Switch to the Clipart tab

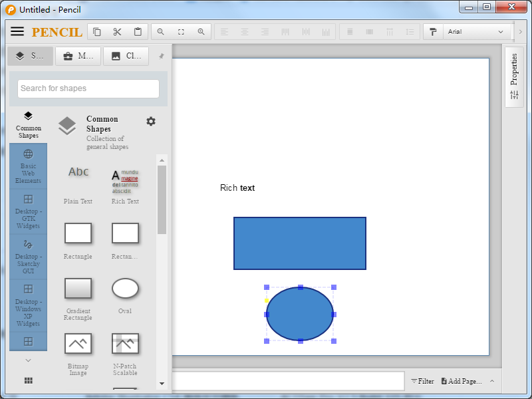pyautogui.click(x=126, y=57)
